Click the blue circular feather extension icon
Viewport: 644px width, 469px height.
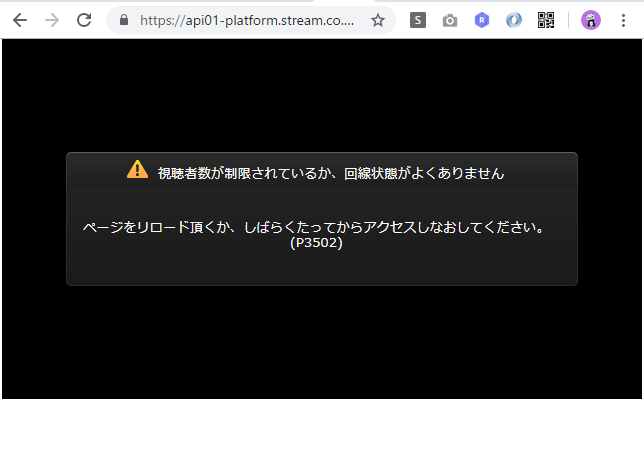[514, 20]
